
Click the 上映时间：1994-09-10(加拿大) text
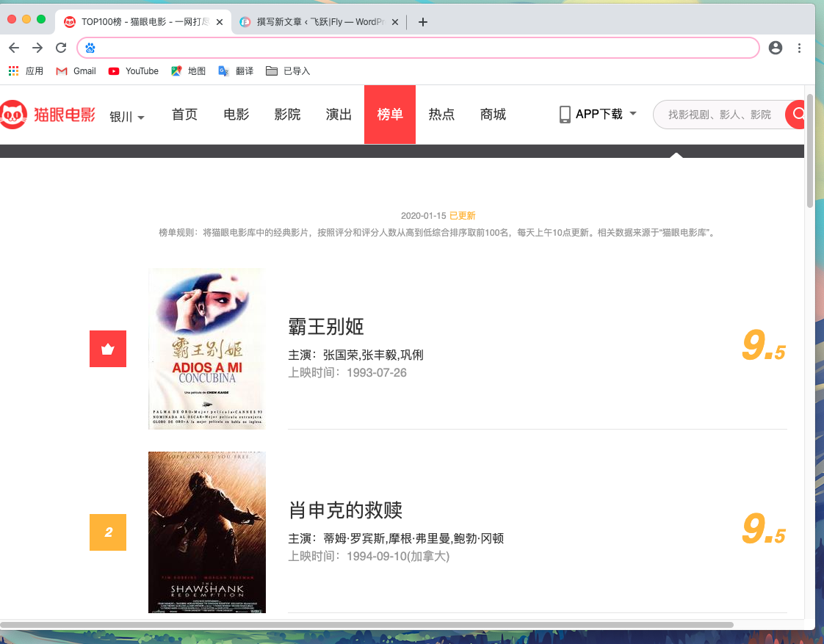[369, 556]
